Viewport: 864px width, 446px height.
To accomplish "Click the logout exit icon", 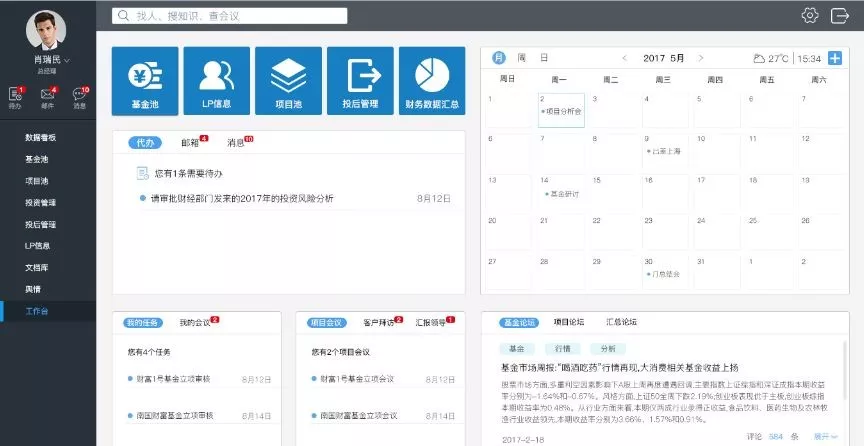I will pyautogui.click(x=839, y=15).
